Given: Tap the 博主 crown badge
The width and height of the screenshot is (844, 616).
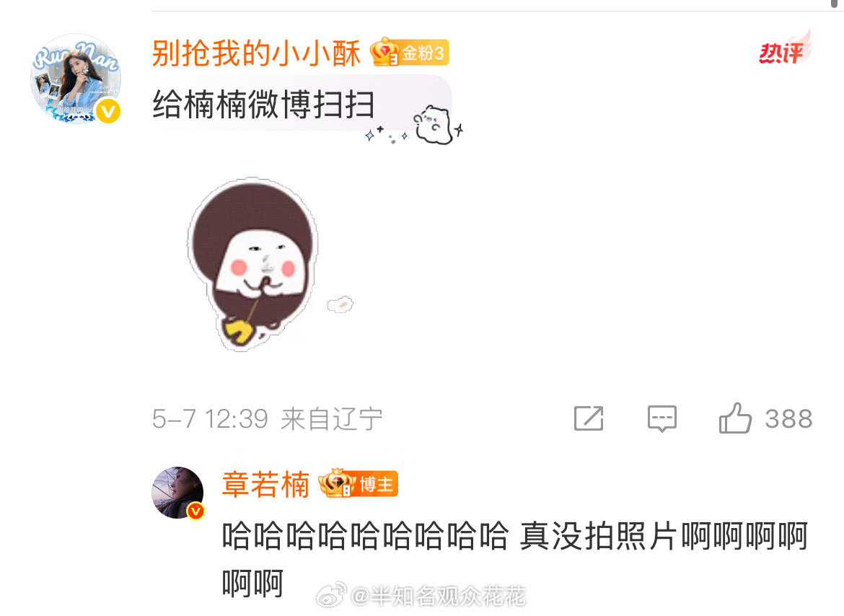Looking at the screenshot, I should (x=359, y=483).
